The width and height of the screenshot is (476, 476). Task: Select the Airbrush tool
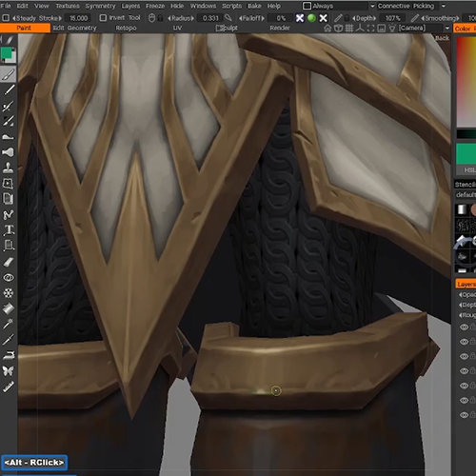coord(9,152)
